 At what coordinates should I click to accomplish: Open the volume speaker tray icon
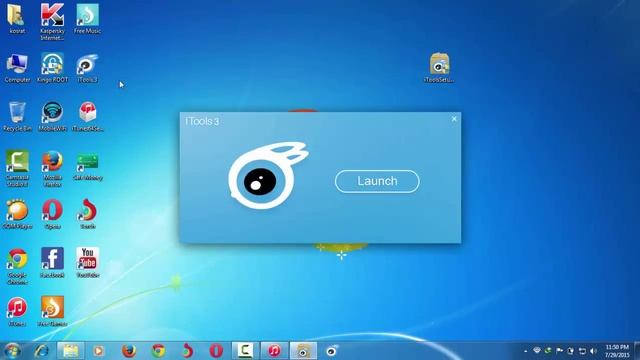[593, 351]
